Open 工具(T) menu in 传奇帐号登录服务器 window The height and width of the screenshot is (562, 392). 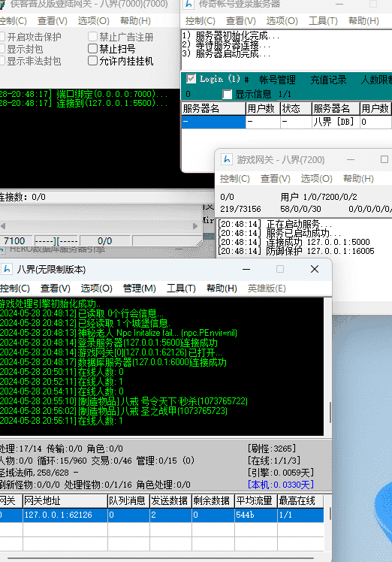point(323,21)
